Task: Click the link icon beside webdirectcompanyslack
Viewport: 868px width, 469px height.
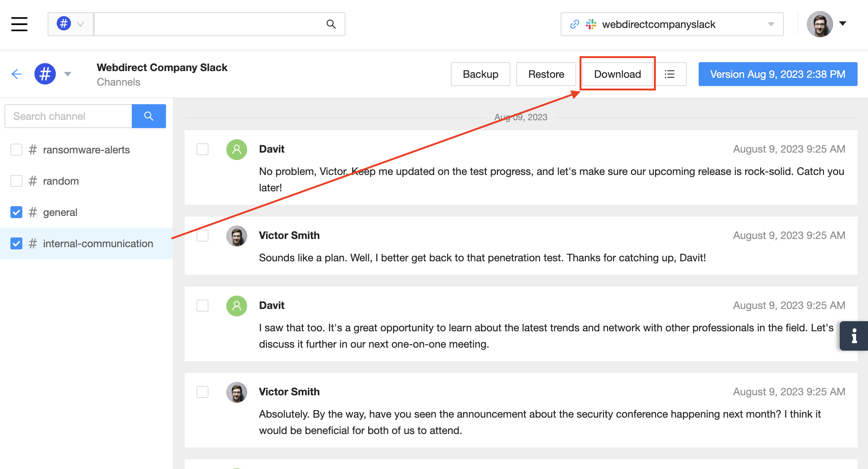Action: (574, 24)
